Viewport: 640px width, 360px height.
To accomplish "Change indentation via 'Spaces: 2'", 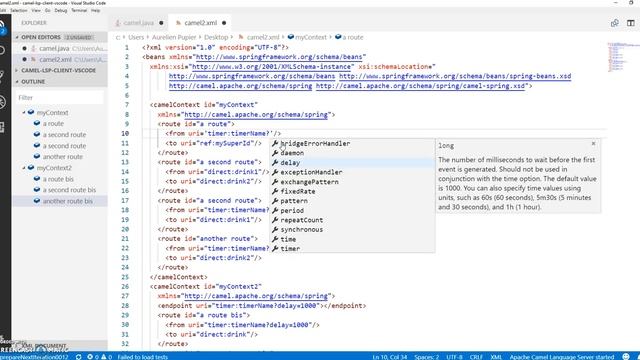I will click(427, 357).
